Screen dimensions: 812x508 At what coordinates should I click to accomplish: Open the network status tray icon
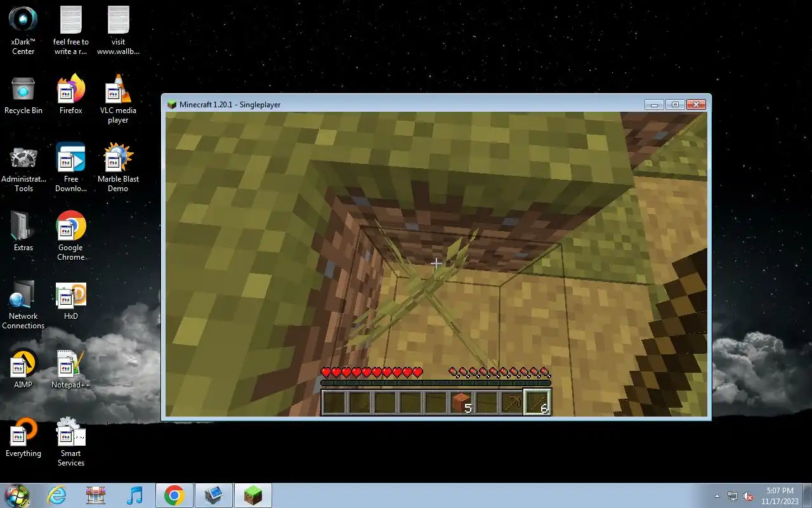733,496
